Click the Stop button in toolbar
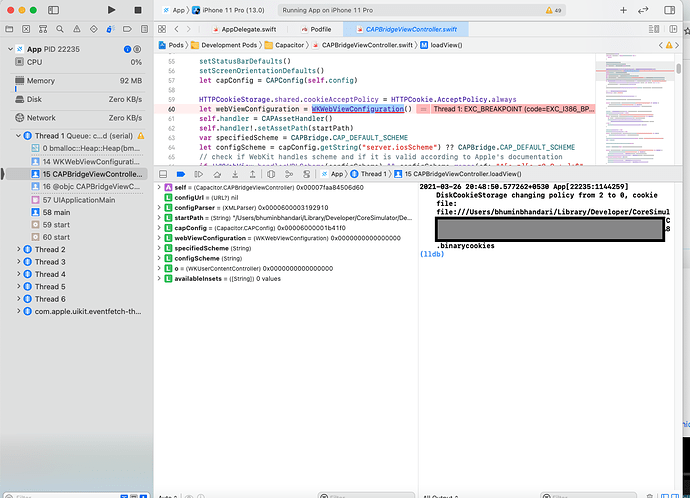The height and width of the screenshot is (498, 690). 138,10
